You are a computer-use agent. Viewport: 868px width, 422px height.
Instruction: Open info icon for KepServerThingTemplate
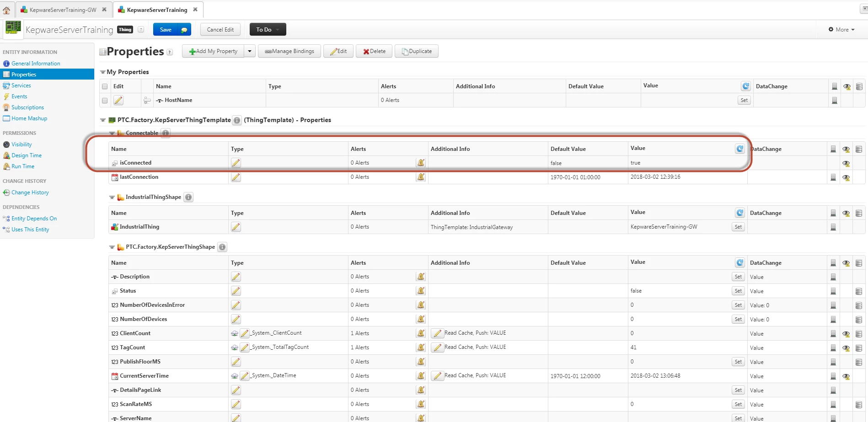(237, 120)
